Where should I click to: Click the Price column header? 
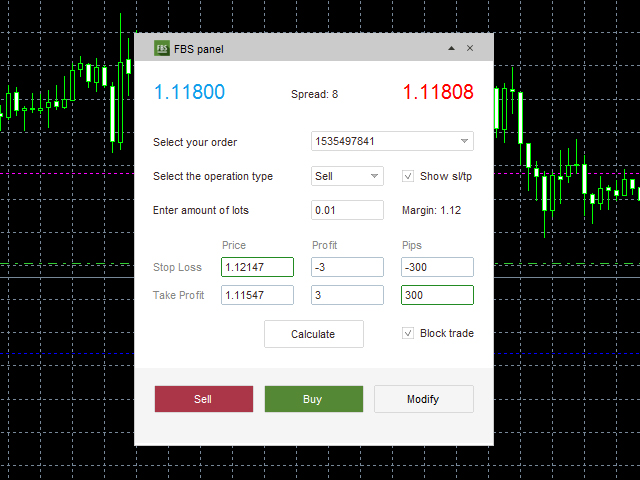coord(234,245)
